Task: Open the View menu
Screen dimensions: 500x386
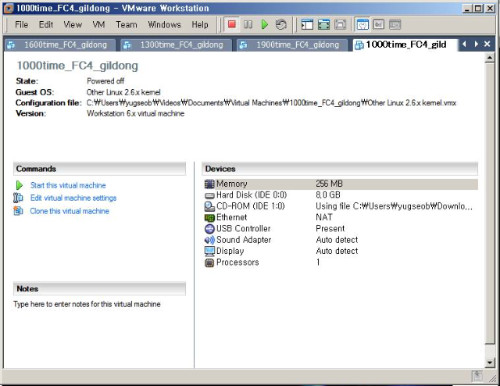Action: coord(73,24)
